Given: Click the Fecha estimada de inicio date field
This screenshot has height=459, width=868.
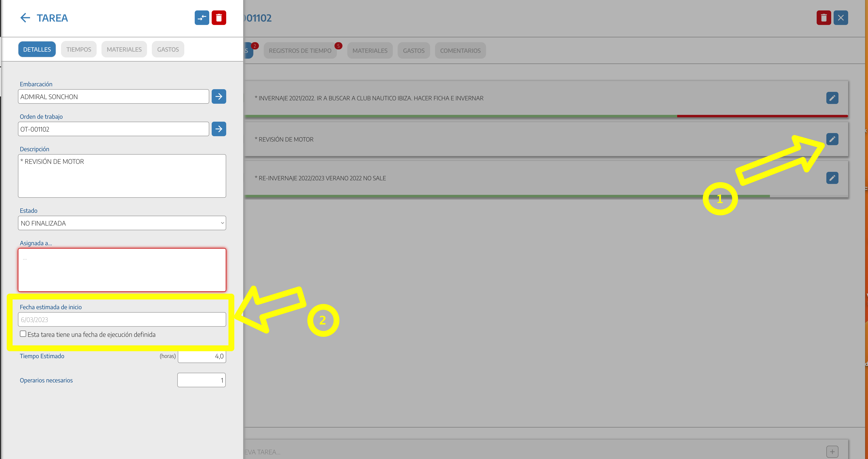Looking at the screenshot, I should point(122,320).
